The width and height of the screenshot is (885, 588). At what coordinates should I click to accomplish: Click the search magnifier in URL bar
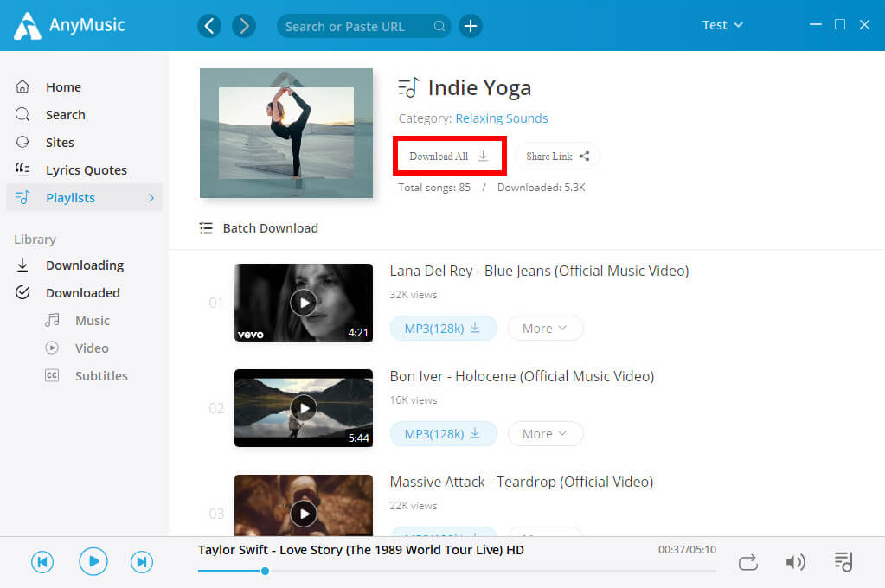(439, 27)
